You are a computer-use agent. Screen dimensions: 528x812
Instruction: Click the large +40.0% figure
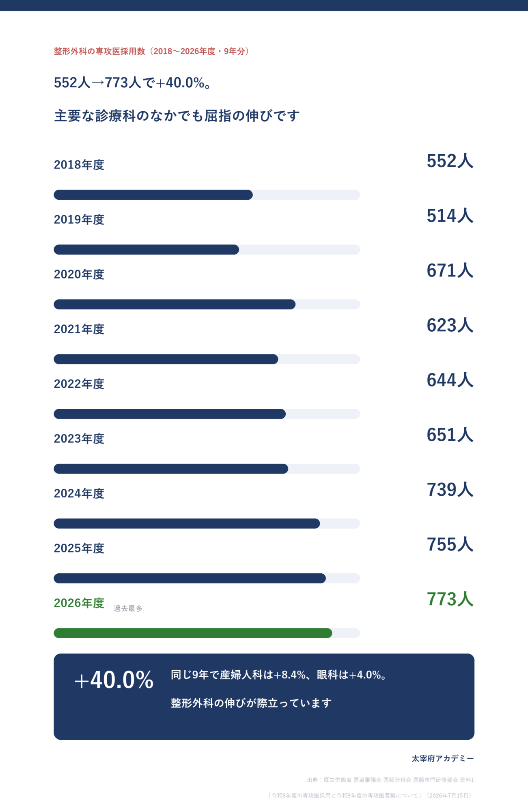tap(114, 680)
